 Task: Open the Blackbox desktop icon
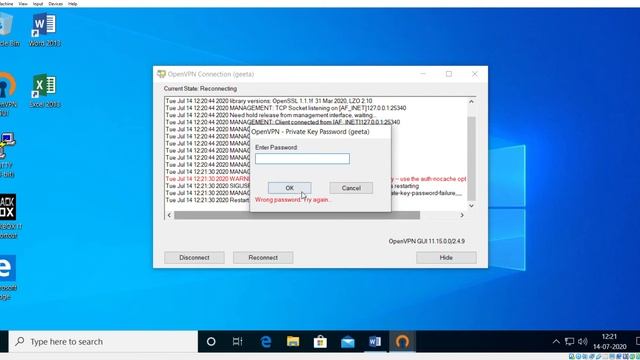pos(8,216)
